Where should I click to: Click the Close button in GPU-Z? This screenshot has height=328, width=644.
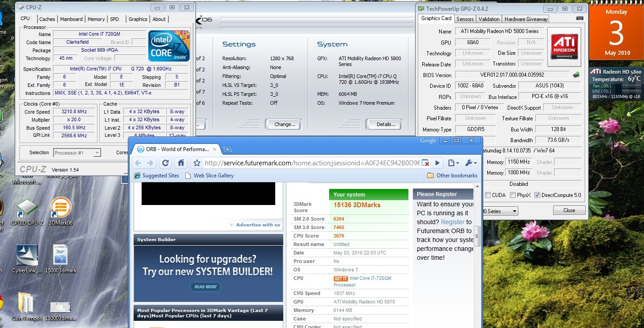pyautogui.click(x=569, y=210)
